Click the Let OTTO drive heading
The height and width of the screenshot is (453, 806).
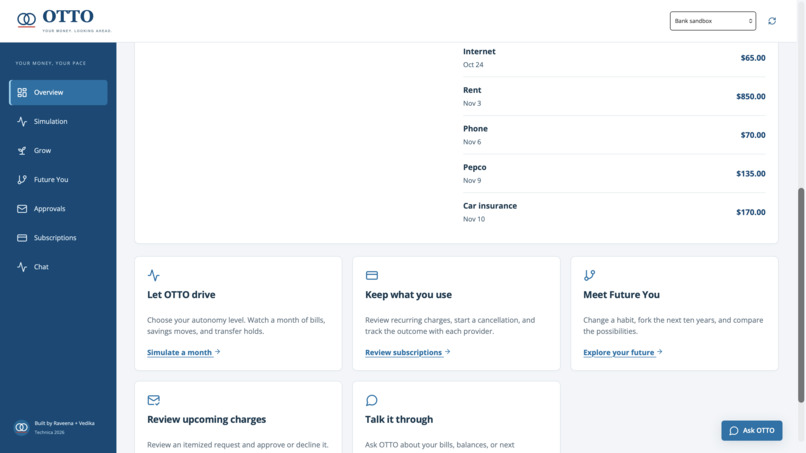181,295
